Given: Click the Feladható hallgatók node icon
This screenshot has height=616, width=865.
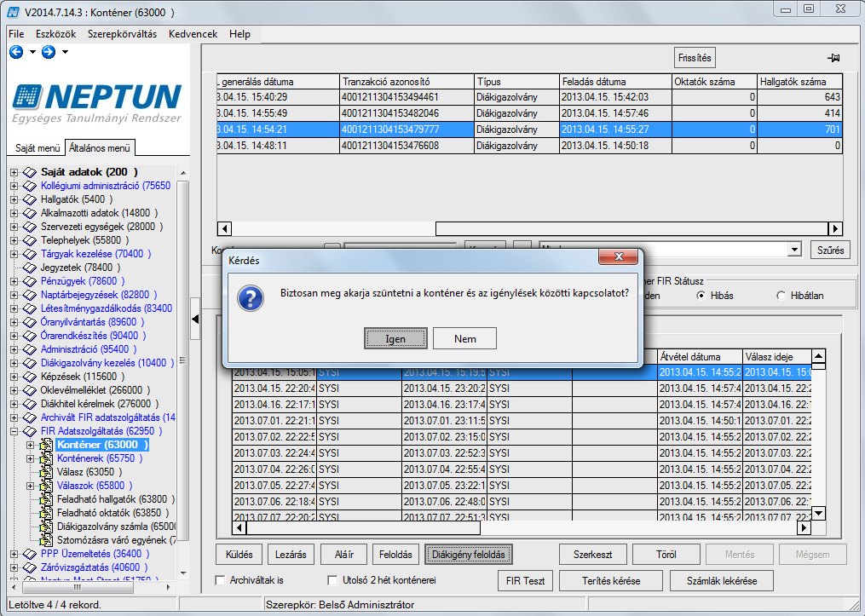Looking at the screenshot, I should click(46, 499).
